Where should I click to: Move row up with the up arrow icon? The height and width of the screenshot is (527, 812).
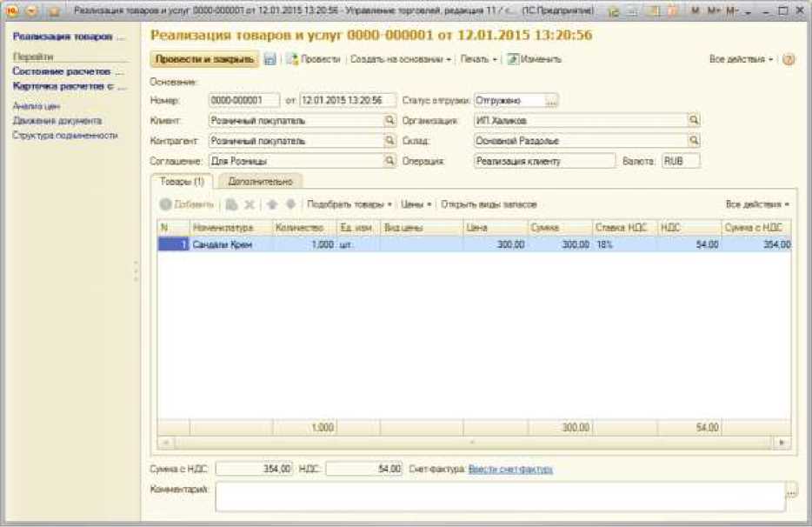click(271, 204)
